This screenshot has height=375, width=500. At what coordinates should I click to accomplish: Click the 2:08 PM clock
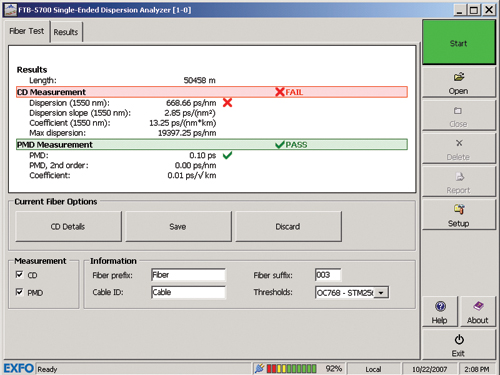pyautogui.click(x=477, y=369)
